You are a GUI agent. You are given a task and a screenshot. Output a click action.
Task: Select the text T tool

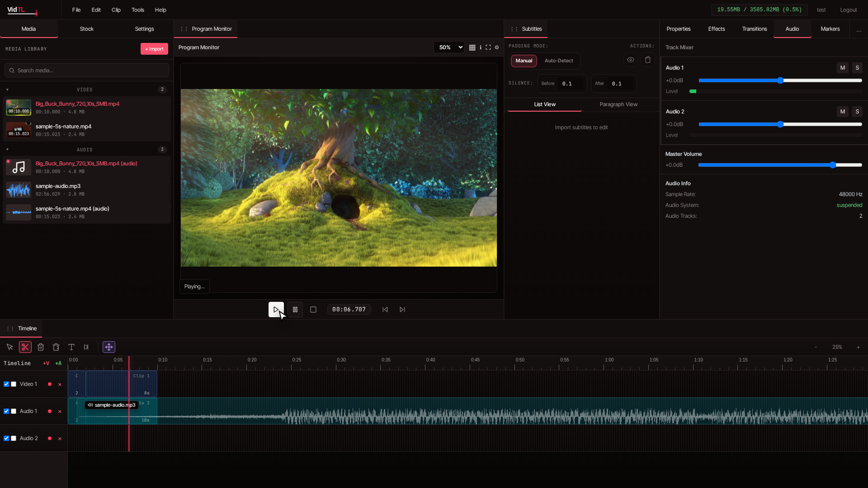(x=71, y=347)
